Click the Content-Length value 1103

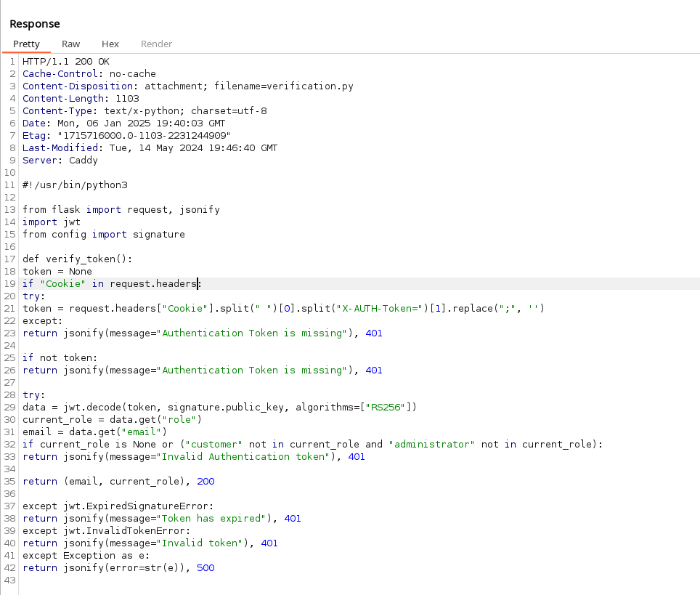(x=127, y=98)
